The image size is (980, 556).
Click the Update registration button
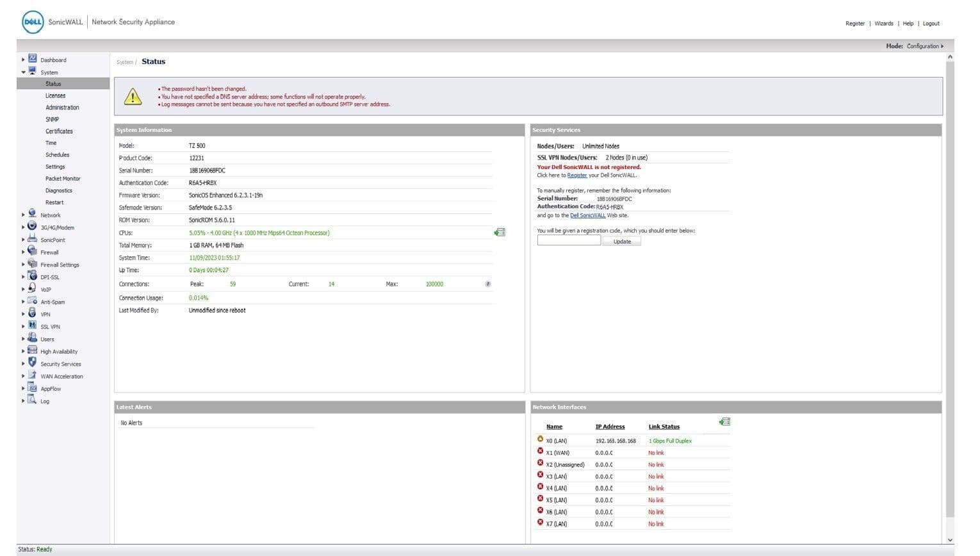[x=622, y=241]
